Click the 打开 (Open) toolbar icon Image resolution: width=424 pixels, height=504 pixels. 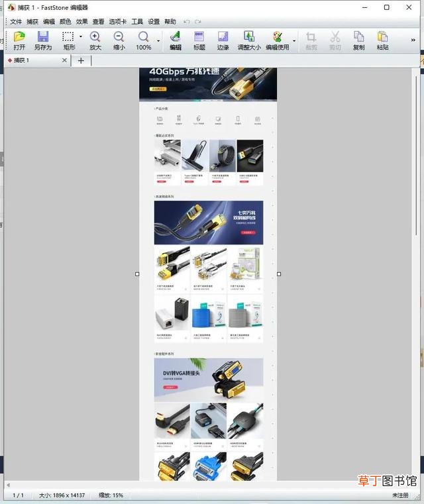pos(19,40)
